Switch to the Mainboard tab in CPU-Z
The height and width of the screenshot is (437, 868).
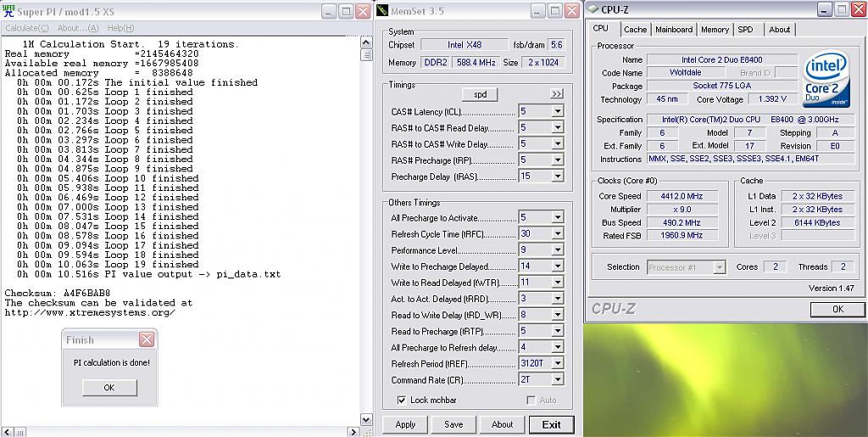(674, 30)
